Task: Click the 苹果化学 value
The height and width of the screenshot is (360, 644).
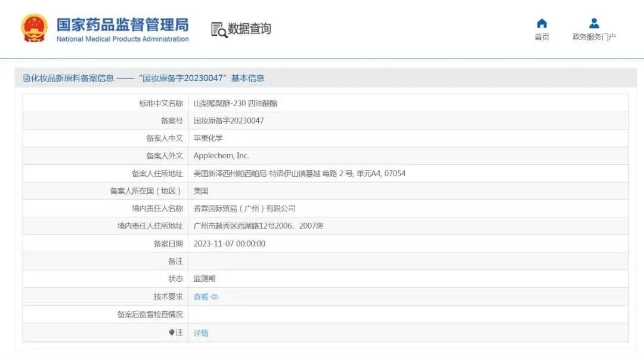Action: (208, 139)
